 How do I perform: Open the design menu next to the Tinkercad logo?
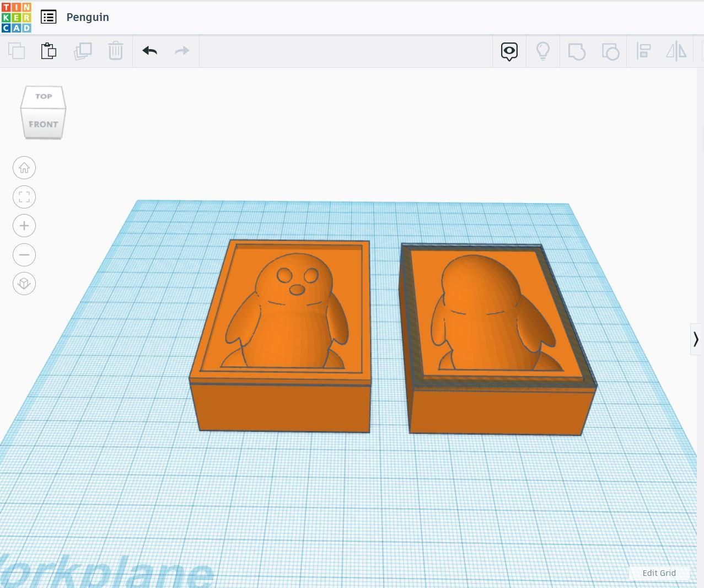(x=49, y=17)
